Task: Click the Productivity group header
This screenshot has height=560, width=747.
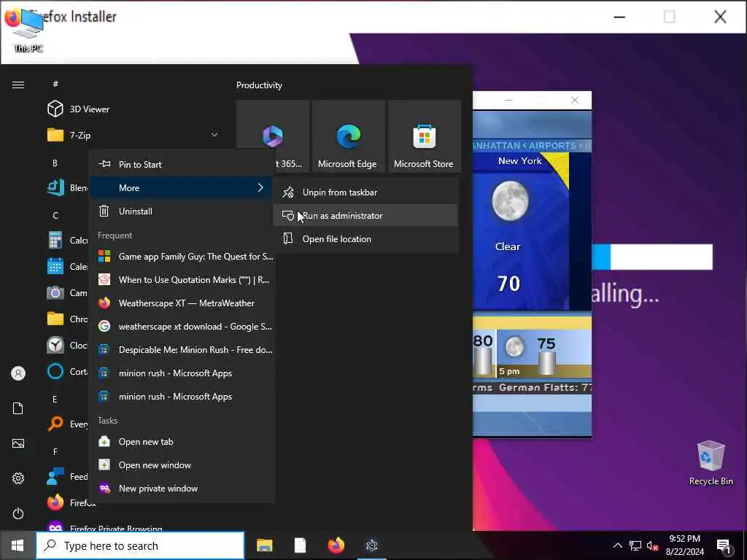Action: [x=259, y=85]
